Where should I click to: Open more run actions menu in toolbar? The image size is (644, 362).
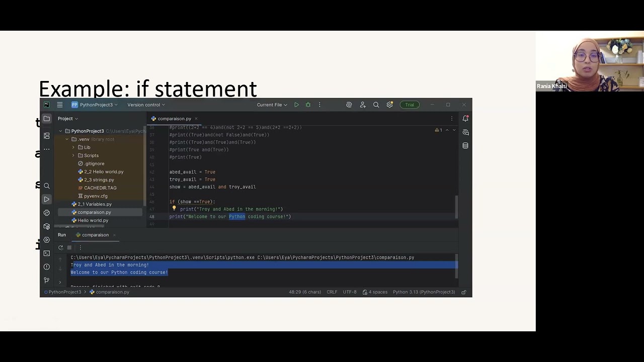(319, 105)
